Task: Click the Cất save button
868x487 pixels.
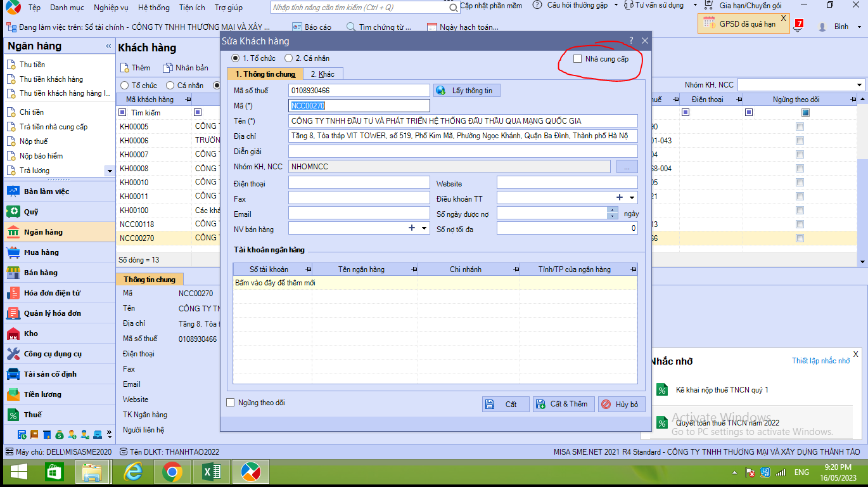Action: coord(506,405)
